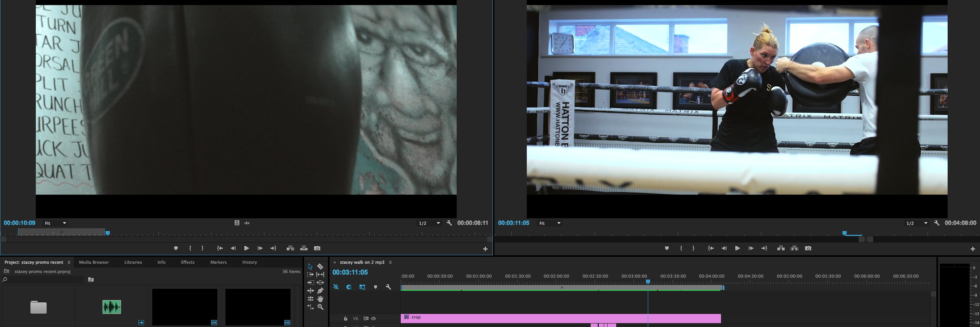Select the pink crop clip on V6

pyautogui.click(x=561, y=319)
